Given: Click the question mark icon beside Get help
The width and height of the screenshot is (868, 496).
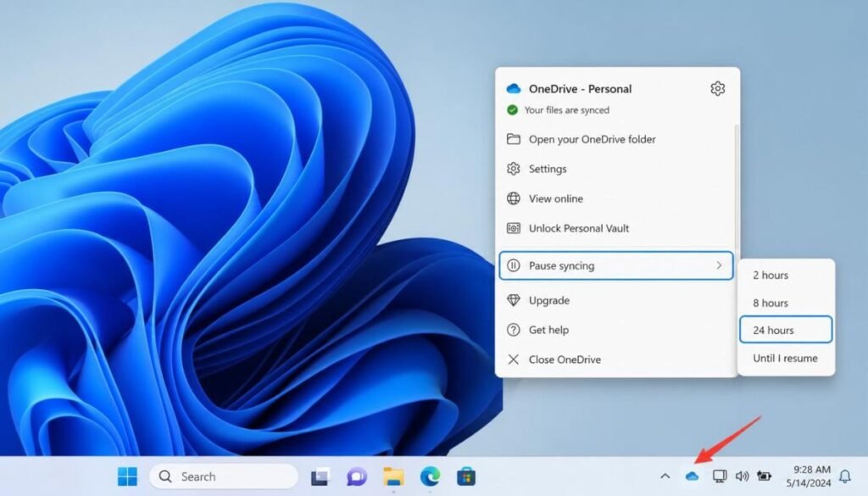Looking at the screenshot, I should point(513,330).
